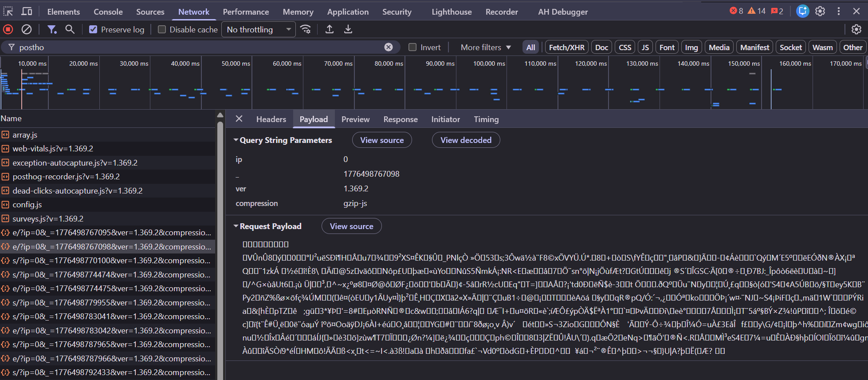This screenshot has width=868, height=380.
Task: View source of query string parameters
Action: click(x=382, y=140)
